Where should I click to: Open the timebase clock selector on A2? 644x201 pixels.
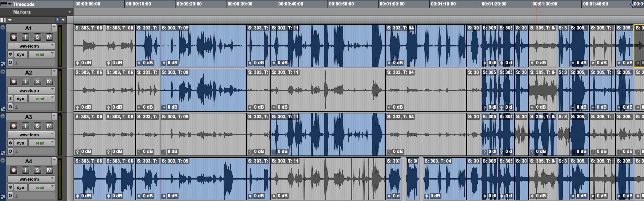pyautogui.click(x=10, y=107)
